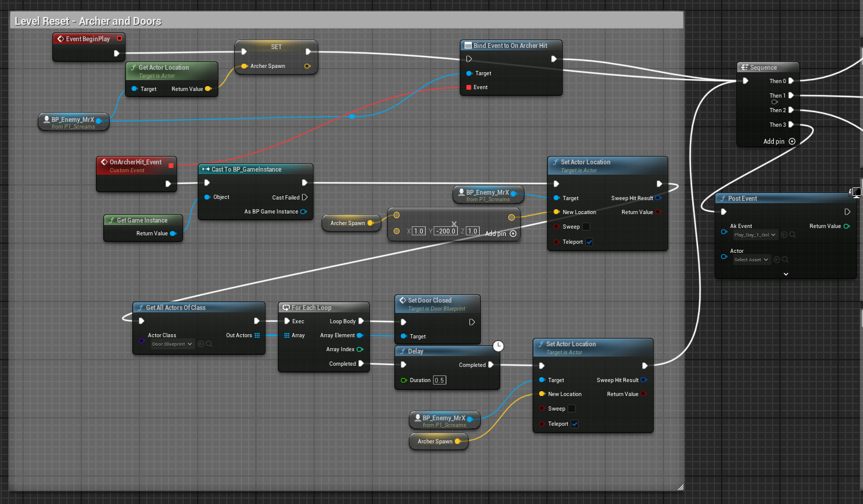Toggle Sweep on upper Set Actor Location
The image size is (863, 504).
586,227
